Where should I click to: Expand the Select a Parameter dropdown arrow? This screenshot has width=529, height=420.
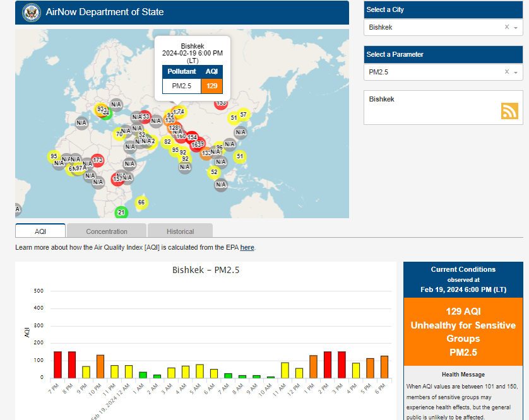(516, 73)
